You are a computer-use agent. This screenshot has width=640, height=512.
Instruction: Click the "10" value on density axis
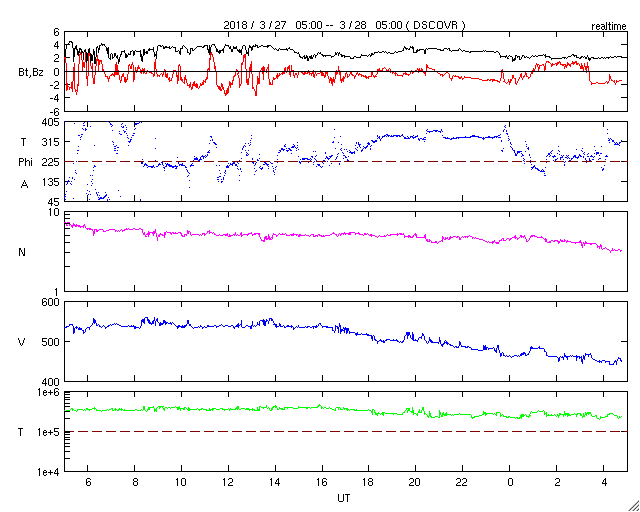click(x=54, y=213)
